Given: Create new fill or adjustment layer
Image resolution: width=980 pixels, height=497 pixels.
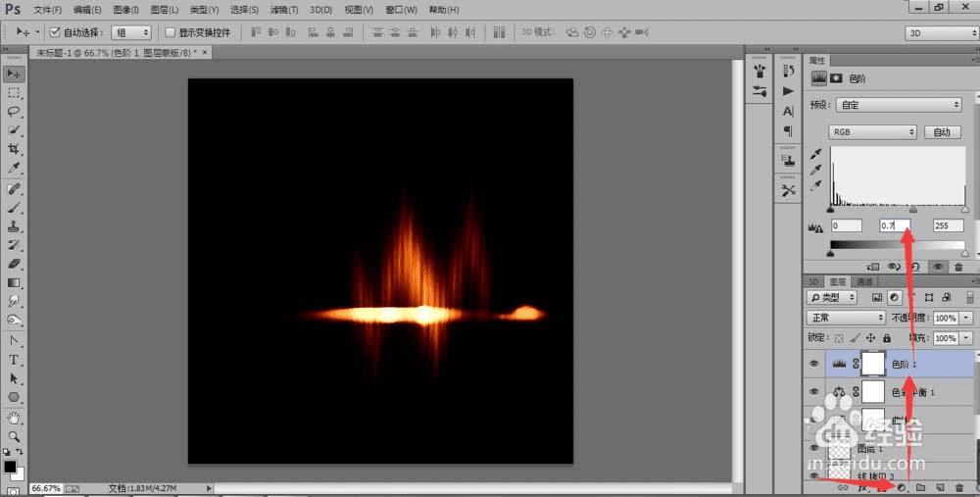Looking at the screenshot, I should click(902, 487).
